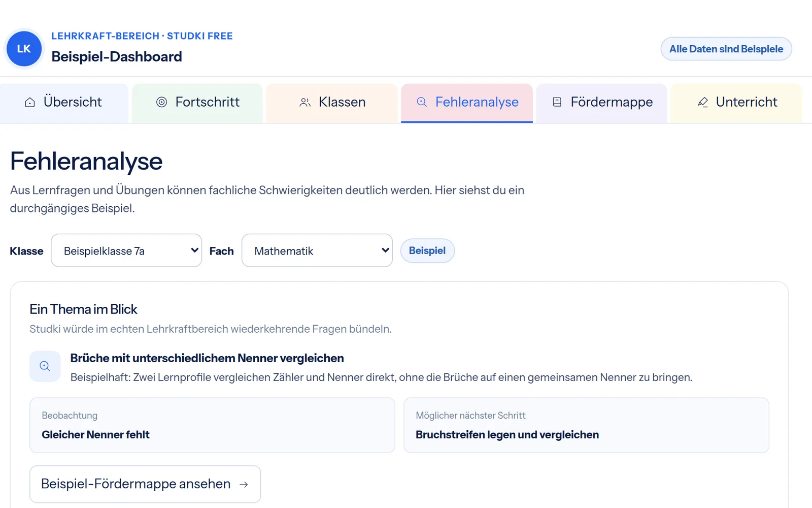Screen dimensions: 812x508
Task: Open the Unterricht tab
Action: pos(736,103)
